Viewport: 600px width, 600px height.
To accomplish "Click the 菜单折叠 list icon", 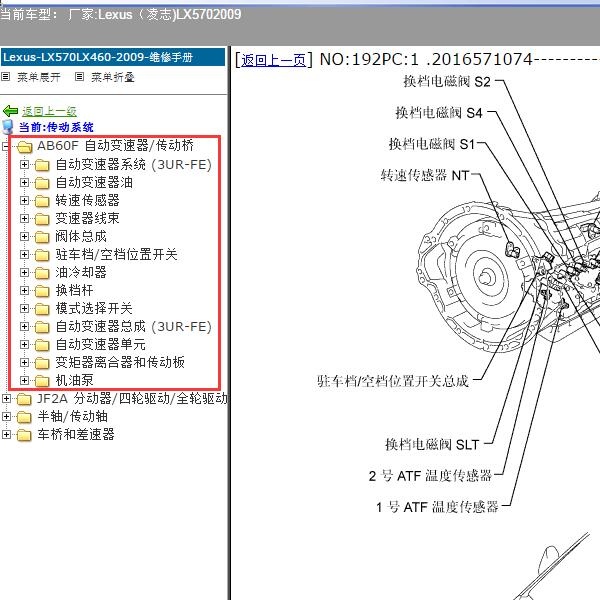I will [x=79, y=77].
